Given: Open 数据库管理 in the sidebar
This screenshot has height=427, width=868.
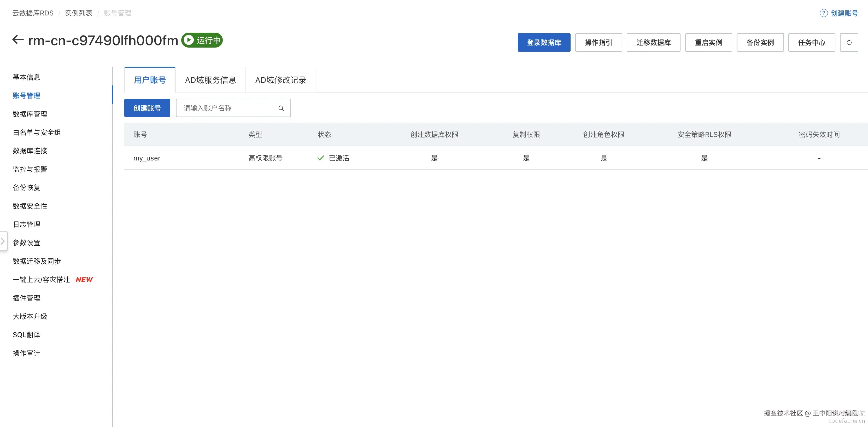Looking at the screenshot, I should pos(30,114).
